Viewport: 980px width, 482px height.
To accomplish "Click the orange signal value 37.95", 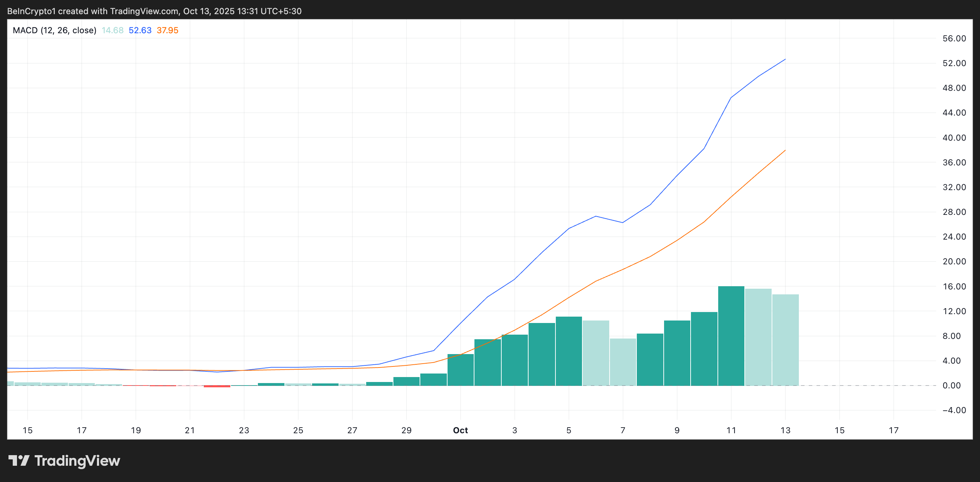I will coord(167,30).
